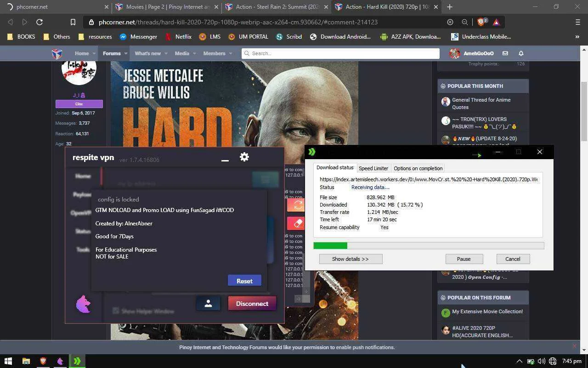Image resolution: width=588 pixels, height=368 pixels.
Task: Minimize respite vpn with underscore icon
Action: coord(225,160)
